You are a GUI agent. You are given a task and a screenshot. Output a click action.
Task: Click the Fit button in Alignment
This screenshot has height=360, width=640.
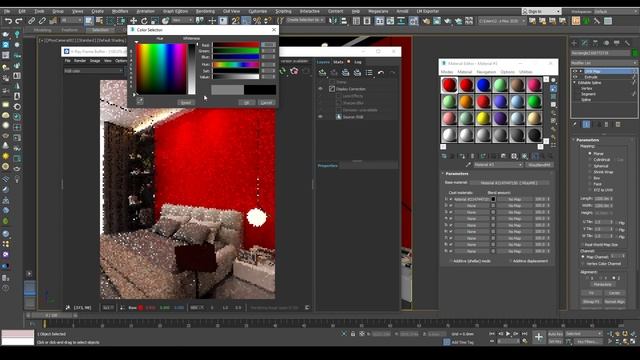(591, 293)
